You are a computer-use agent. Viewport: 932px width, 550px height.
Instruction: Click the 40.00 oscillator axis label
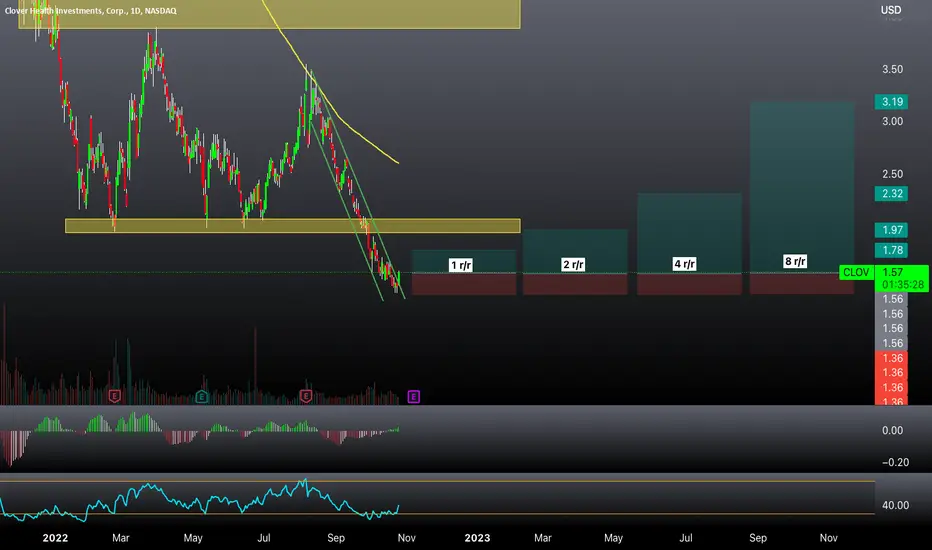pyautogui.click(x=895, y=505)
